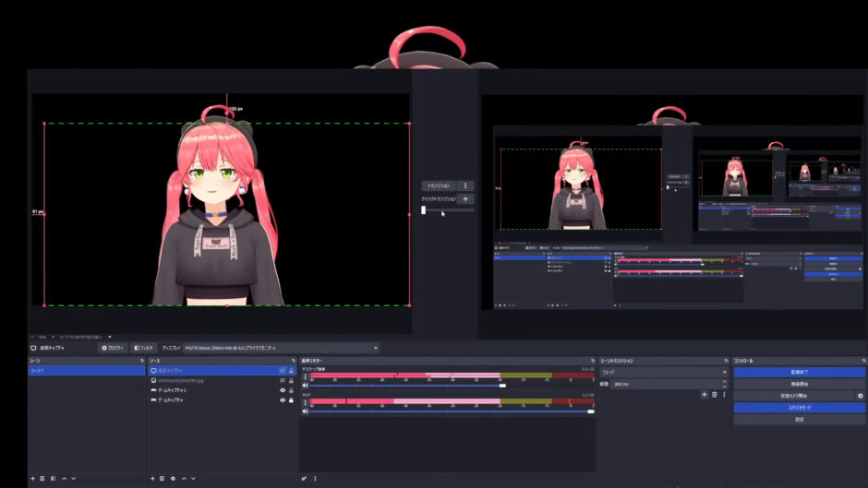Toggle visibility of the bottom ゲームキャプチャ source

coord(283,400)
